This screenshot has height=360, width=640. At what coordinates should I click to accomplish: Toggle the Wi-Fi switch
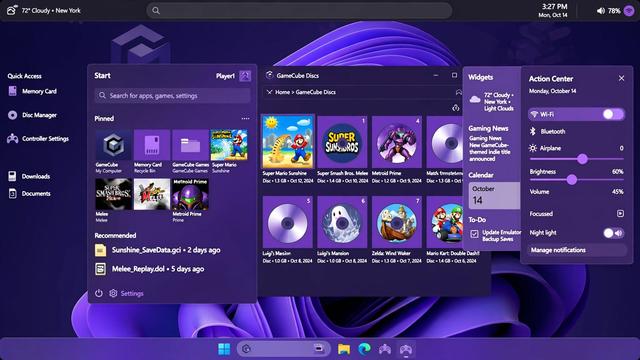pos(613,114)
